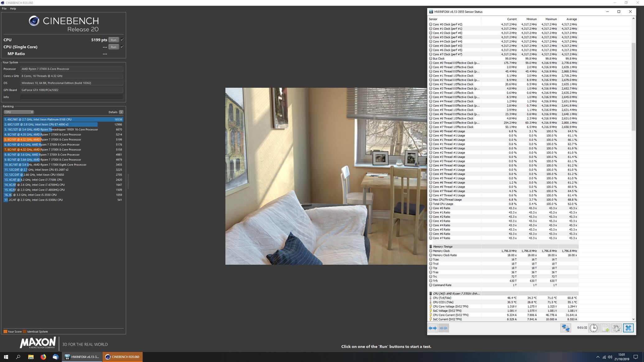Click Memory Timings section chip icon
This screenshot has height=362, width=644.
(x=431, y=247)
